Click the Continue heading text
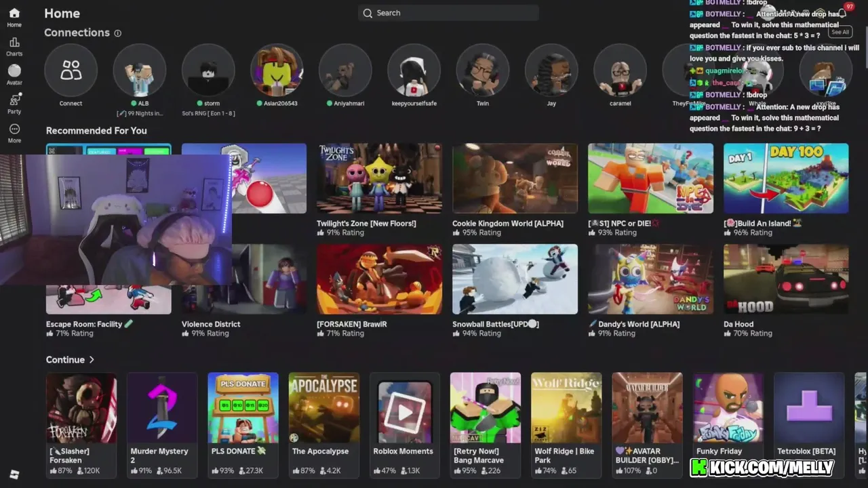This screenshot has width=868, height=488. [x=65, y=360]
